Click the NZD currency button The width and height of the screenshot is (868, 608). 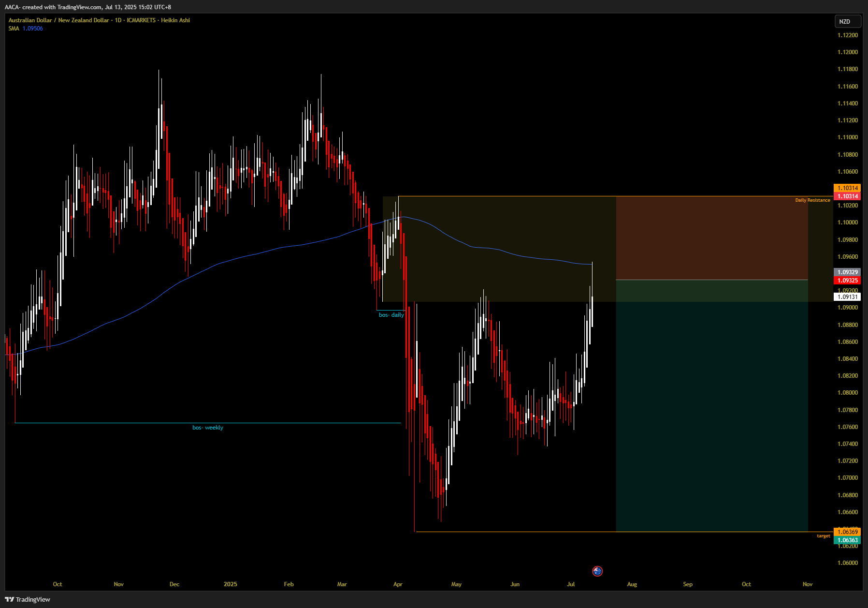848,21
